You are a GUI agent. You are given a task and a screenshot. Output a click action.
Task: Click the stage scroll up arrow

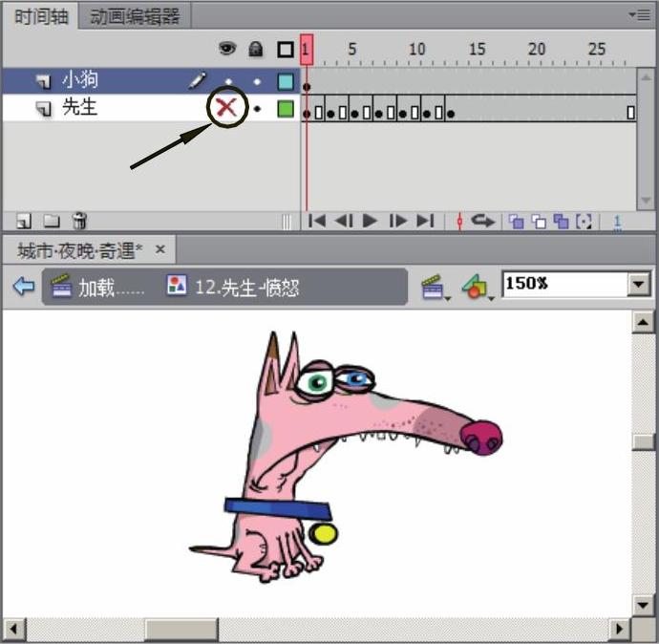(x=643, y=322)
